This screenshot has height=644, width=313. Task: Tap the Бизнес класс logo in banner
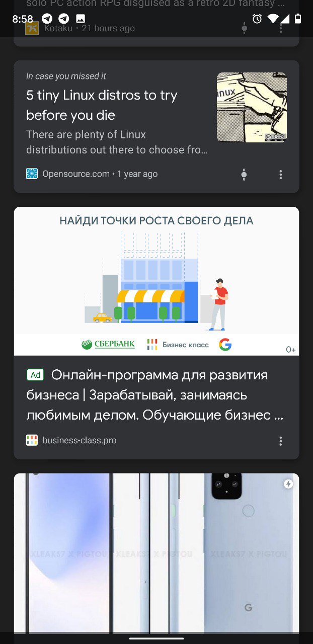coord(178,345)
